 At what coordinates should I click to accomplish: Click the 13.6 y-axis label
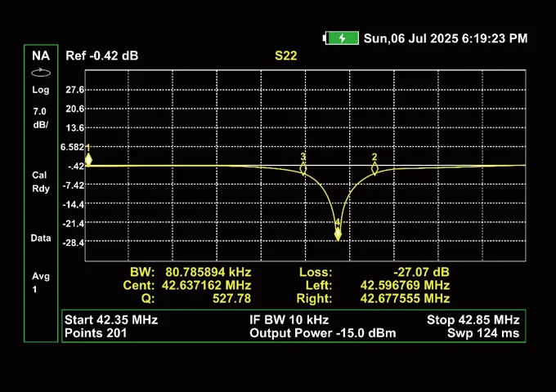pos(74,128)
